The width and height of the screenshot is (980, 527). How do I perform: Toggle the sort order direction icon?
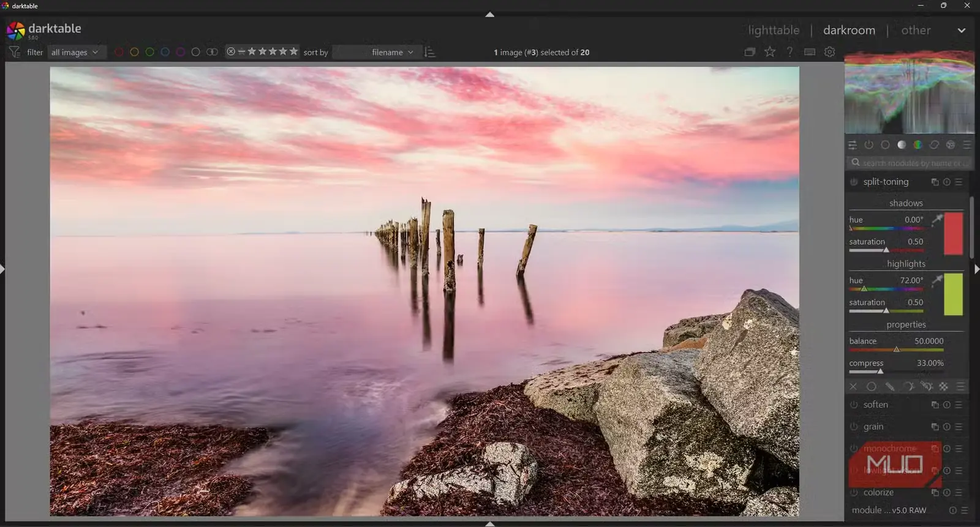[430, 52]
